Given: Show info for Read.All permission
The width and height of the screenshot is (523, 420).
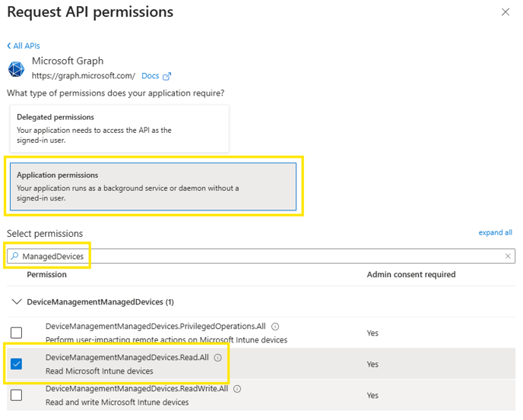Looking at the screenshot, I should (x=218, y=358).
